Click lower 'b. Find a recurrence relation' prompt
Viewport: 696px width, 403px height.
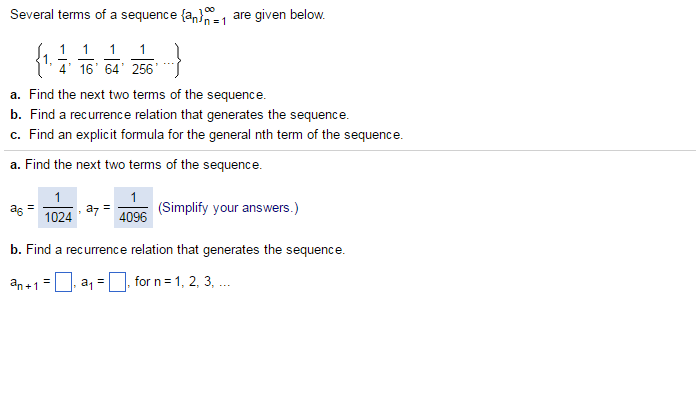(x=177, y=250)
